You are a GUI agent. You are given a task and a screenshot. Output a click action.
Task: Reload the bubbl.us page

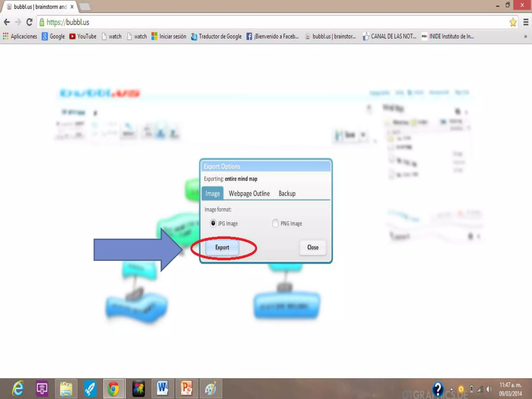pyautogui.click(x=29, y=22)
